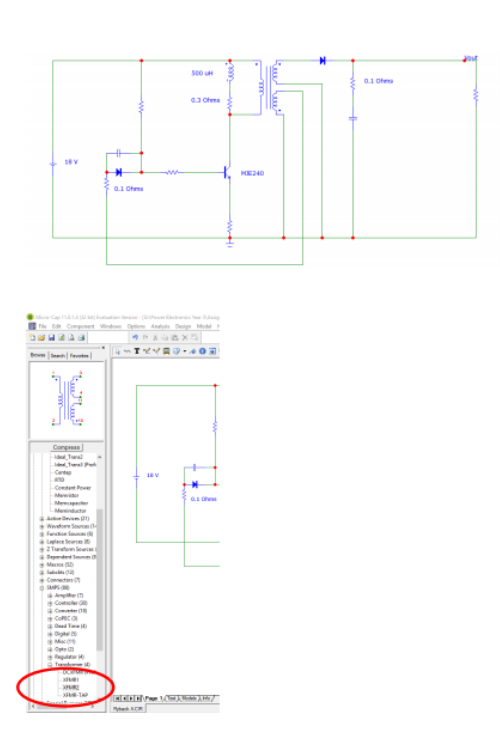Select the Wire mode tool
The height and width of the screenshot is (750, 500).
pyautogui.click(x=127, y=351)
